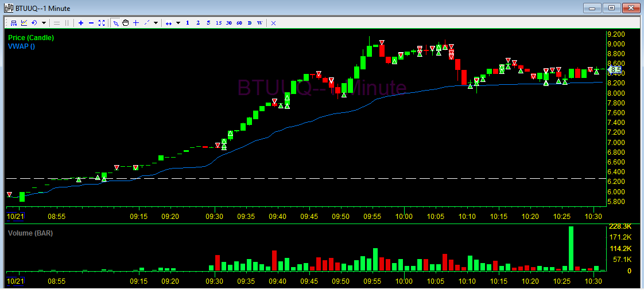The height and width of the screenshot is (290, 644).
Task: Switch to 2 minute interval
Action: pos(198,23)
